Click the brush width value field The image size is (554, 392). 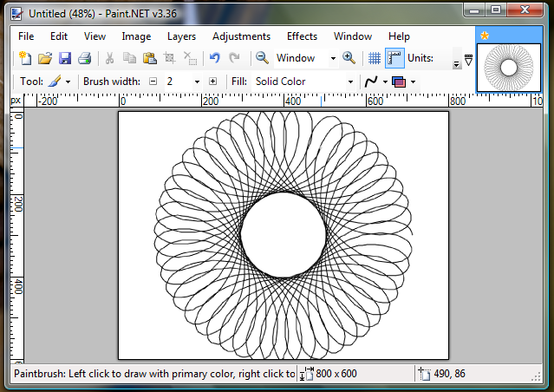pyautogui.click(x=179, y=82)
